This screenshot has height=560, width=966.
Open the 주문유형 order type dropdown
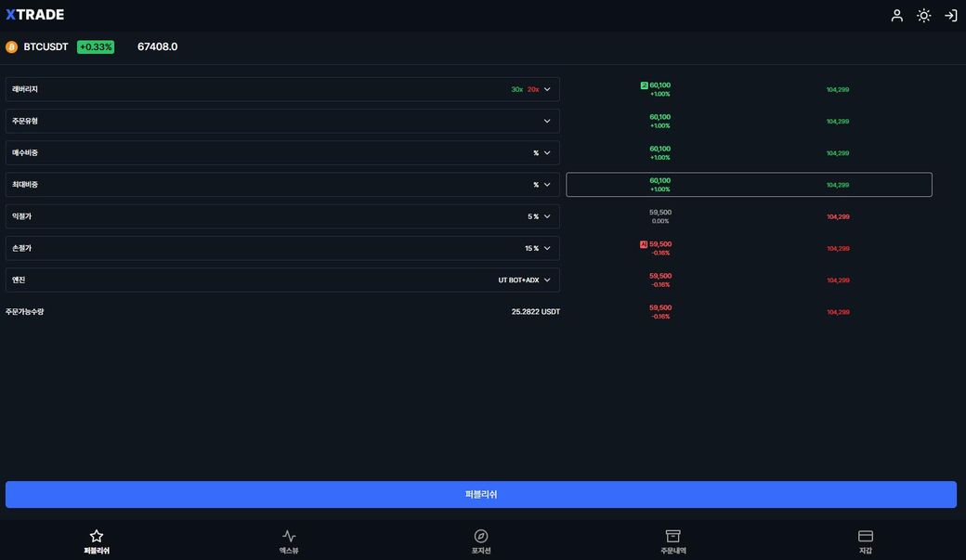click(547, 121)
